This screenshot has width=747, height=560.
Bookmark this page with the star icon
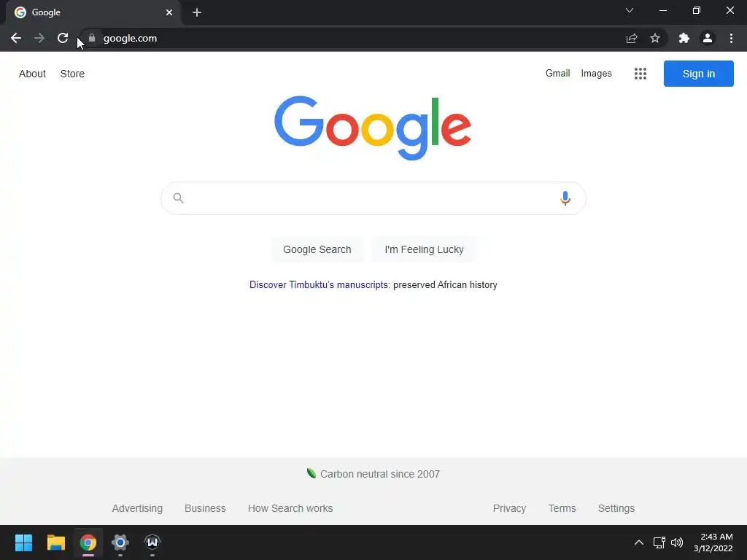pos(655,38)
